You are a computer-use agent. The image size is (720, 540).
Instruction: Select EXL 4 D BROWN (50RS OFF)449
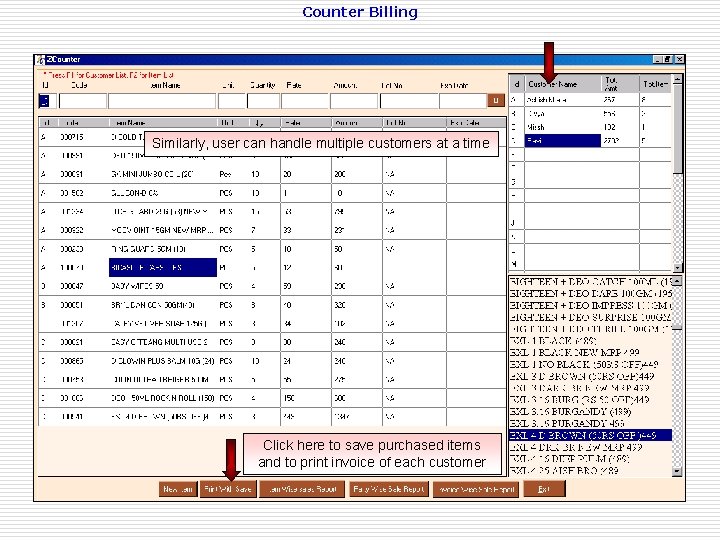(591, 435)
